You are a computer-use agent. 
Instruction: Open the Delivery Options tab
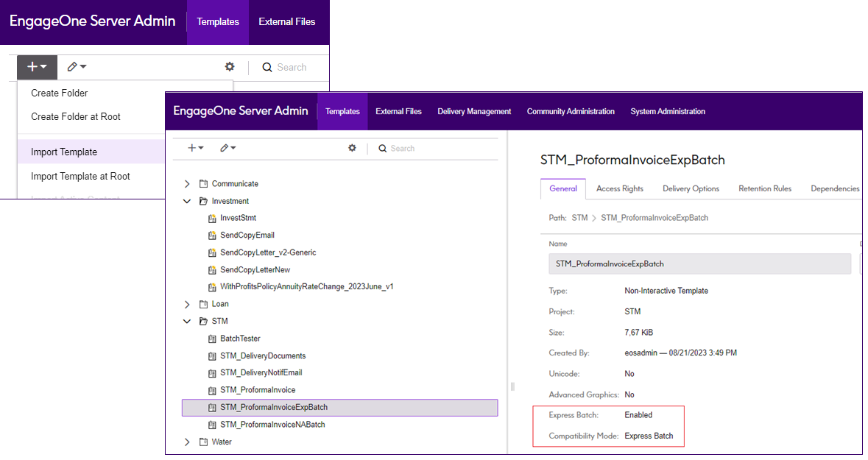(x=691, y=188)
